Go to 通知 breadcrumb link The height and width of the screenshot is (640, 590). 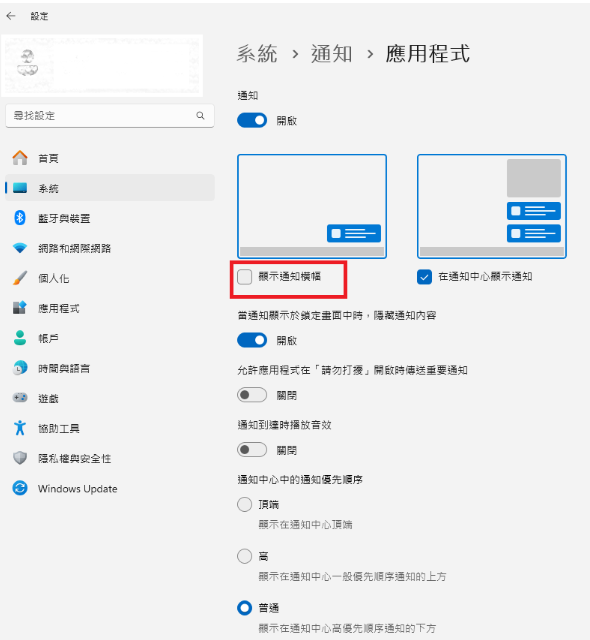coord(331,54)
